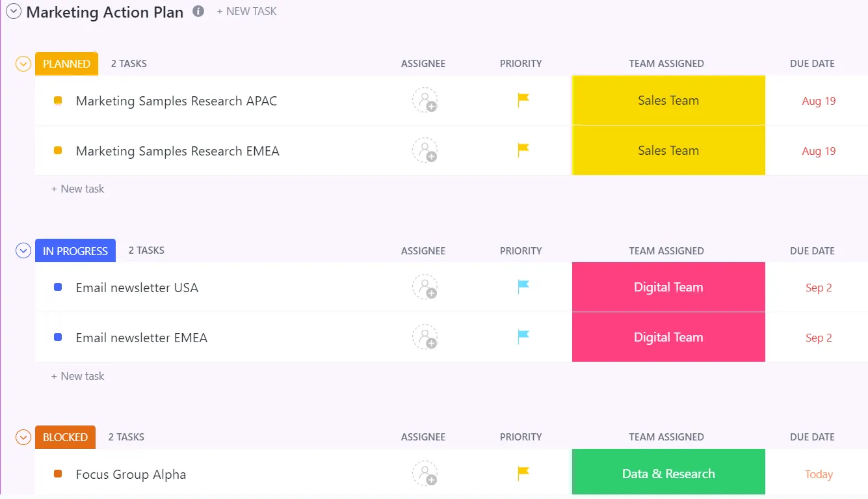Click status square of Email newsletter USA

click(x=58, y=287)
